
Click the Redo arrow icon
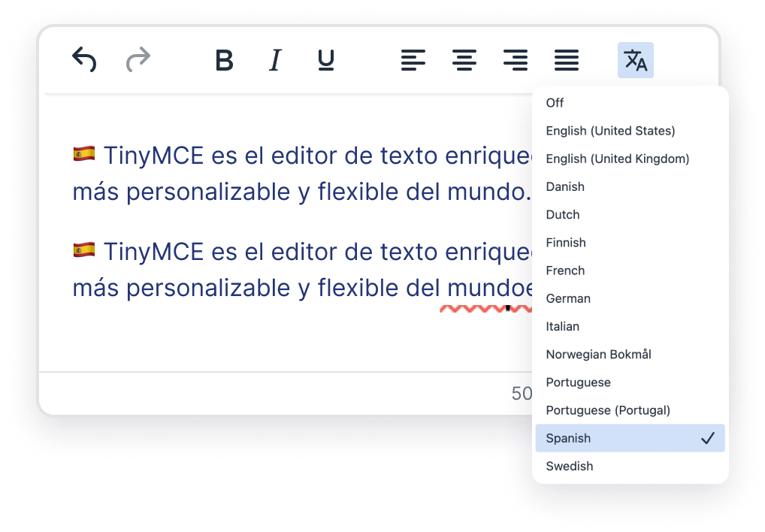138,60
